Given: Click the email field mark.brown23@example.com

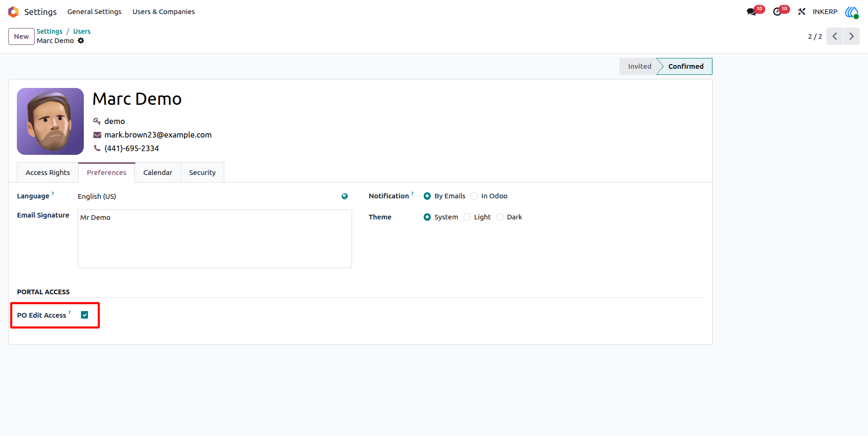Looking at the screenshot, I should 158,135.
